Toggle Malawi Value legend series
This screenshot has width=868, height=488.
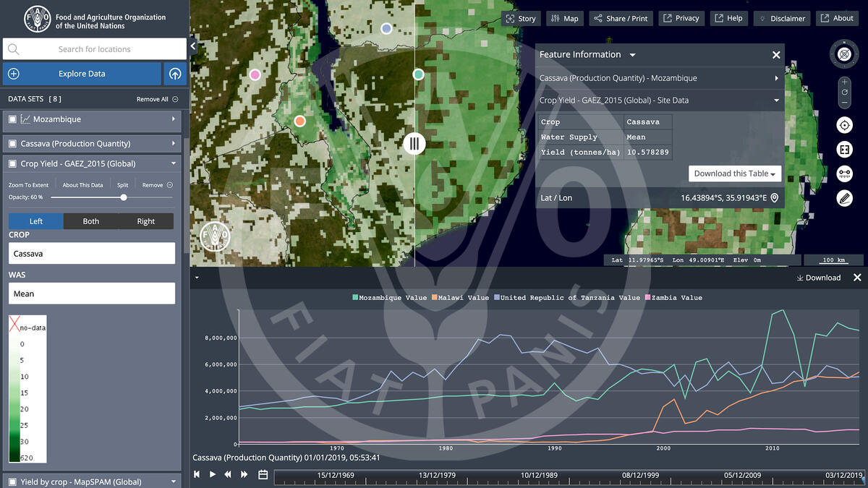pos(459,297)
